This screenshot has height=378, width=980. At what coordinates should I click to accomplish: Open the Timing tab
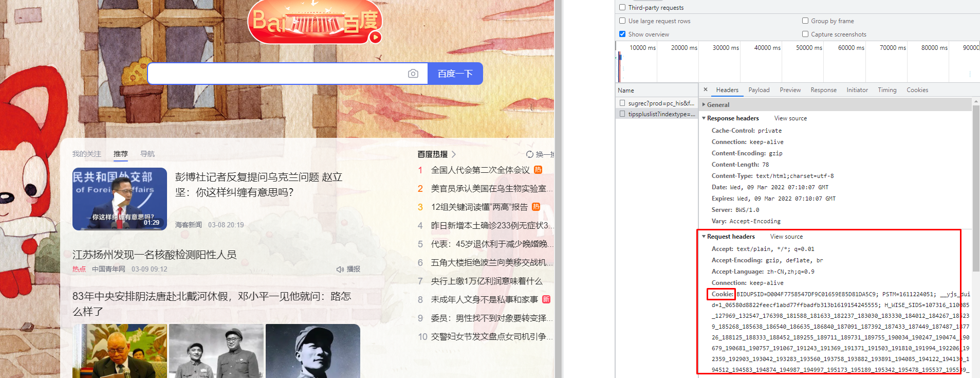coord(887,90)
